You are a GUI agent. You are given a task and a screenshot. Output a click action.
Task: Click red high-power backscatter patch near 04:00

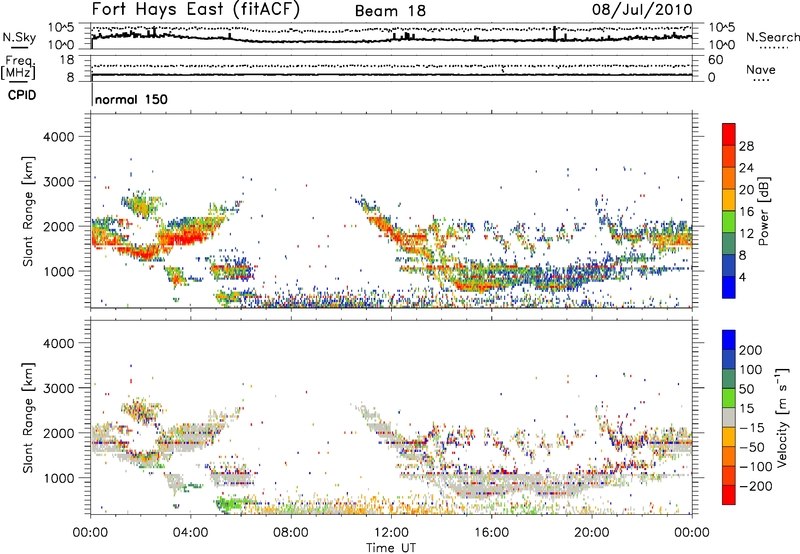coord(186,238)
